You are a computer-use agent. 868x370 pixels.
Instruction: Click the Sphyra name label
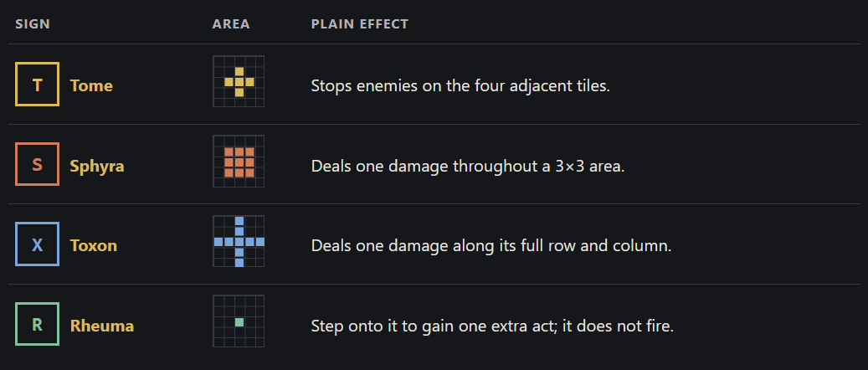point(97,166)
